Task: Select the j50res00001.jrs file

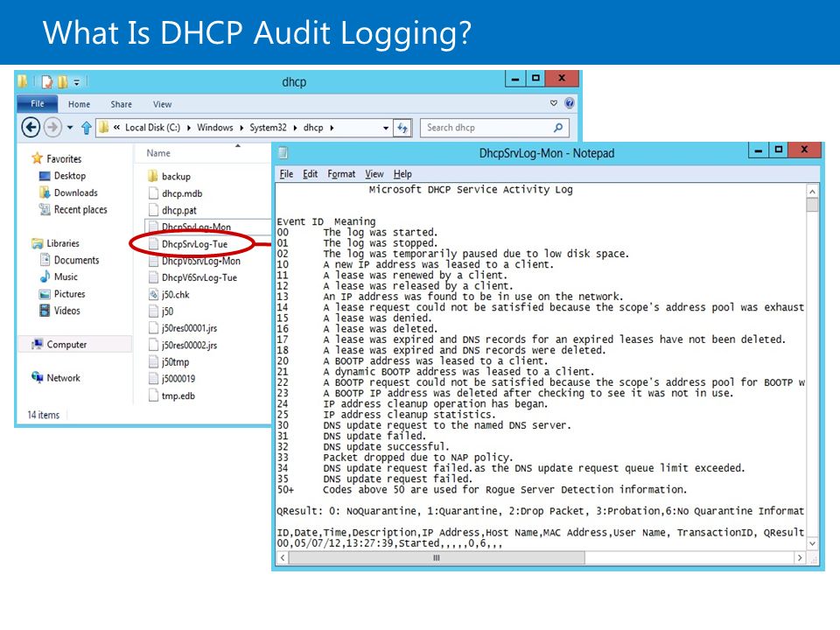Action: coord(189,328)
